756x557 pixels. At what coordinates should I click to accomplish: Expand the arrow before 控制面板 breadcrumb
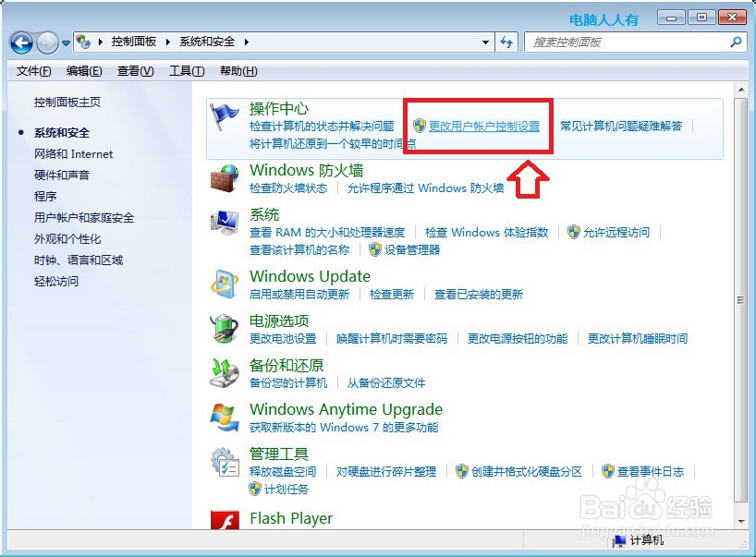pos(101,42)
